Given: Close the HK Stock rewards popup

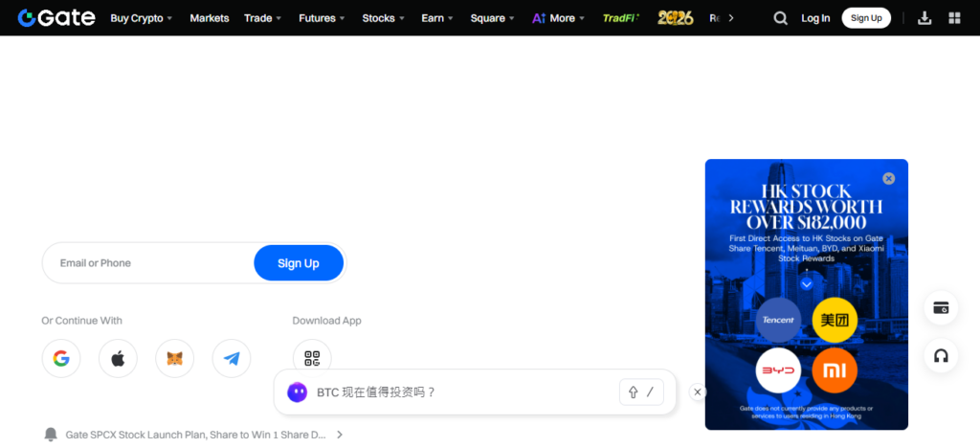Looking at the screenshot, I should pyautogui.click(x=889, y=179).
